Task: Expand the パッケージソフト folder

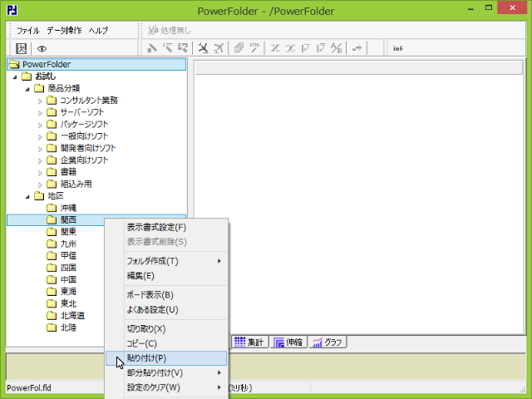Action: [40, 125]
